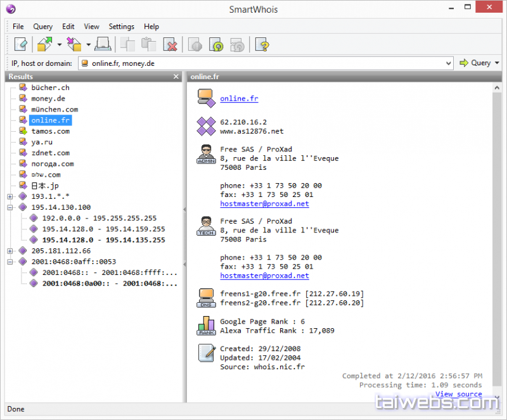
Task: Click the View source link
Action: coord(458,394)
